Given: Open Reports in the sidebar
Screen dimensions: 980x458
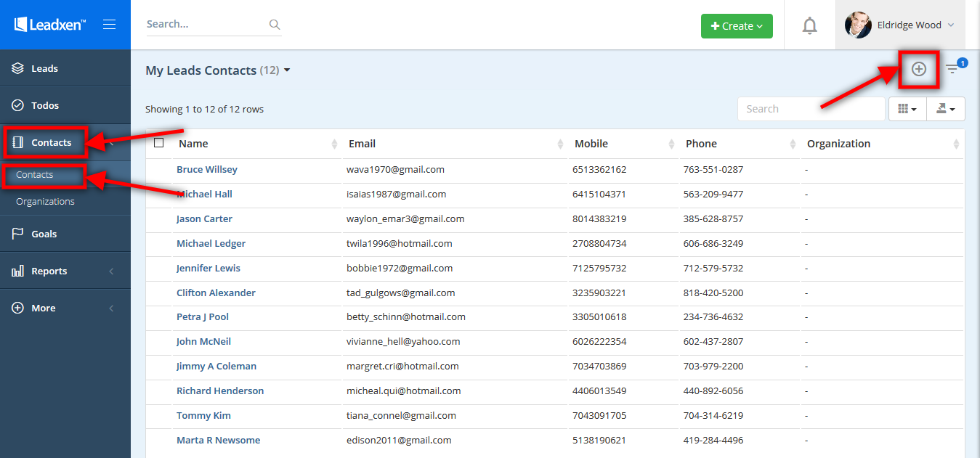Looking at the screenshot, I should click(65, 271).
